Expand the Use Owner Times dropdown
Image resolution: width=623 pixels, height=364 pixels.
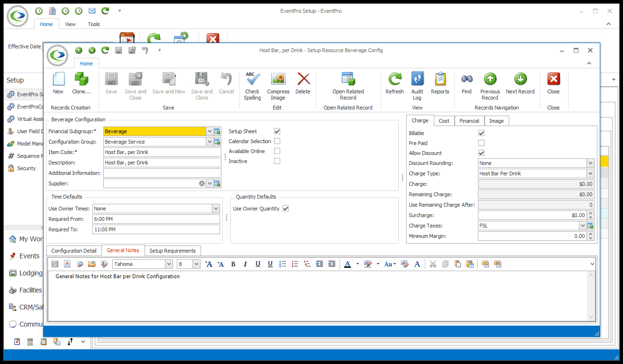216,209
